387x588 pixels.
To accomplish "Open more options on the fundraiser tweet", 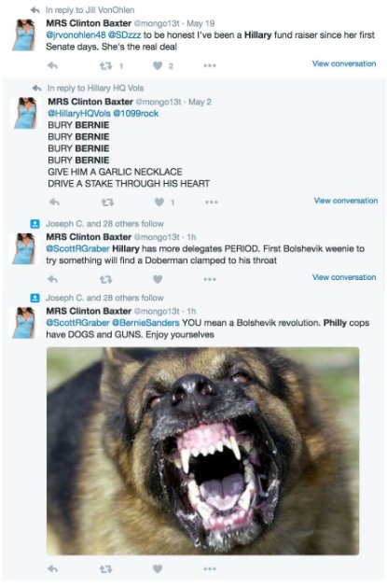I will [x=210, y=65].
